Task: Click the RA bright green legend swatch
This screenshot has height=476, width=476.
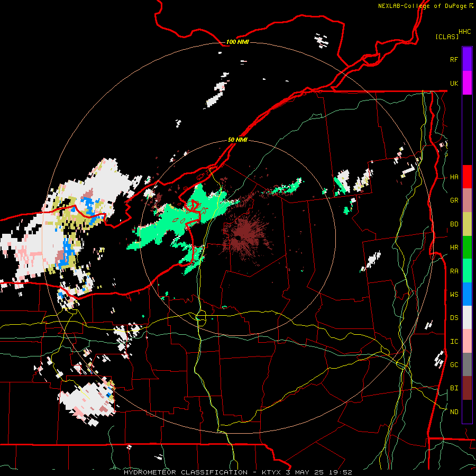Action: coord(467,271)
